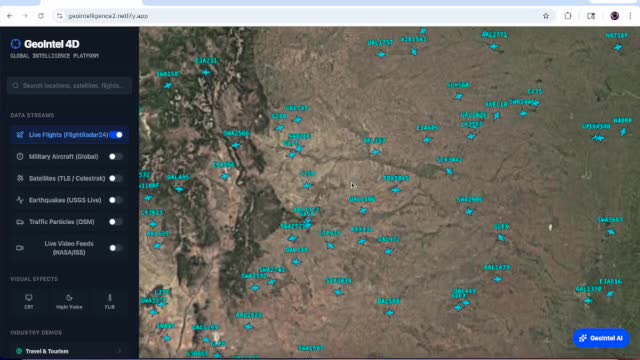Viewport: 640px width, 360px height.
Task: Click the AAL1370 flight label
Action: (588, 289)
